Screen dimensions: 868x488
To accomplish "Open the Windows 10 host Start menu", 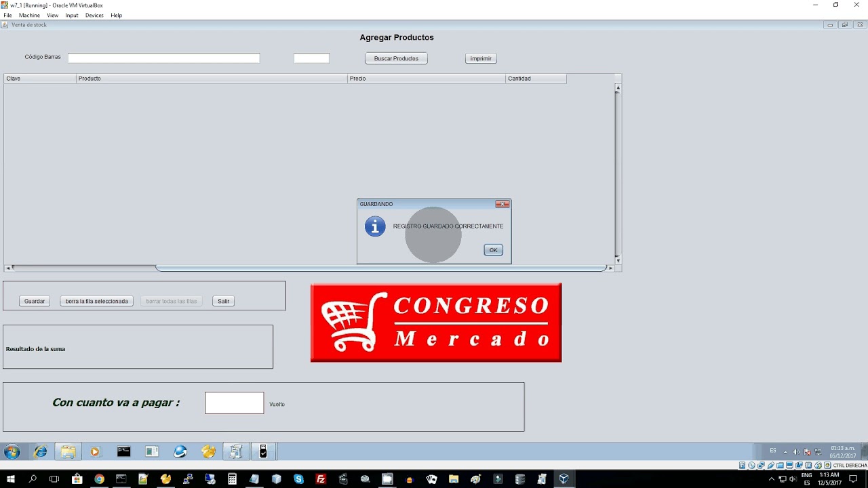I will (11, 479).
